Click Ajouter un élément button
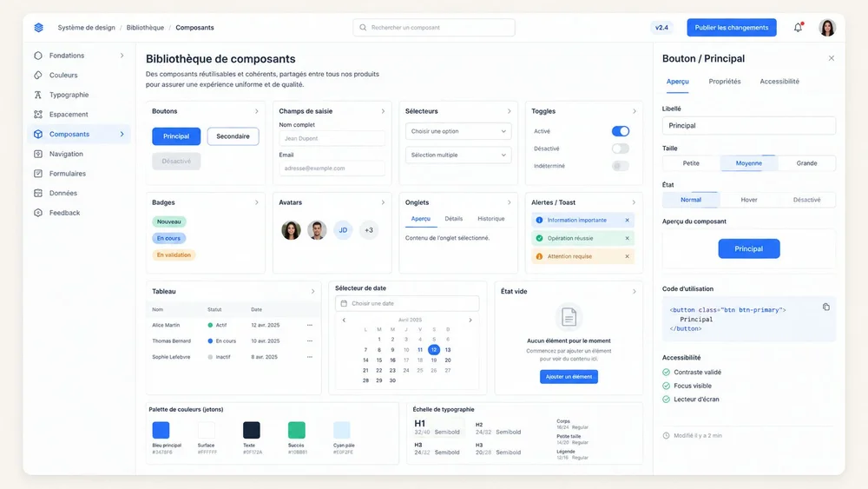The image size is (868, 489). point(569,377)
